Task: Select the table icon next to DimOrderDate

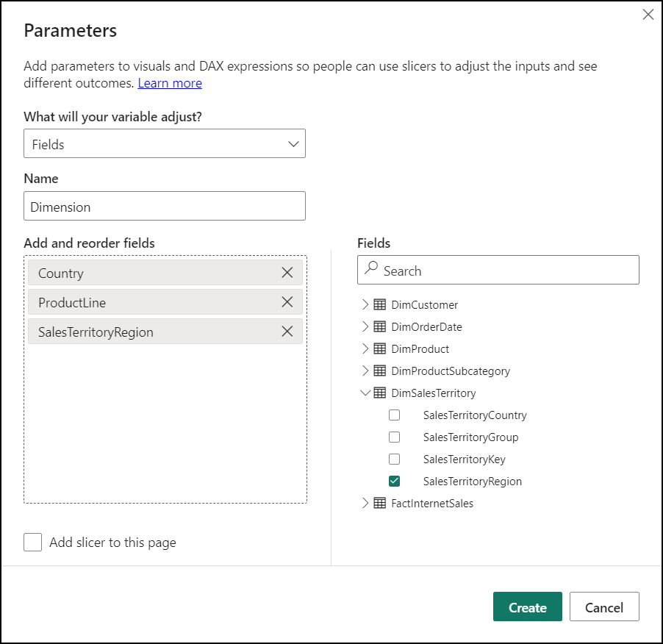Action: [x=379, y=326]
